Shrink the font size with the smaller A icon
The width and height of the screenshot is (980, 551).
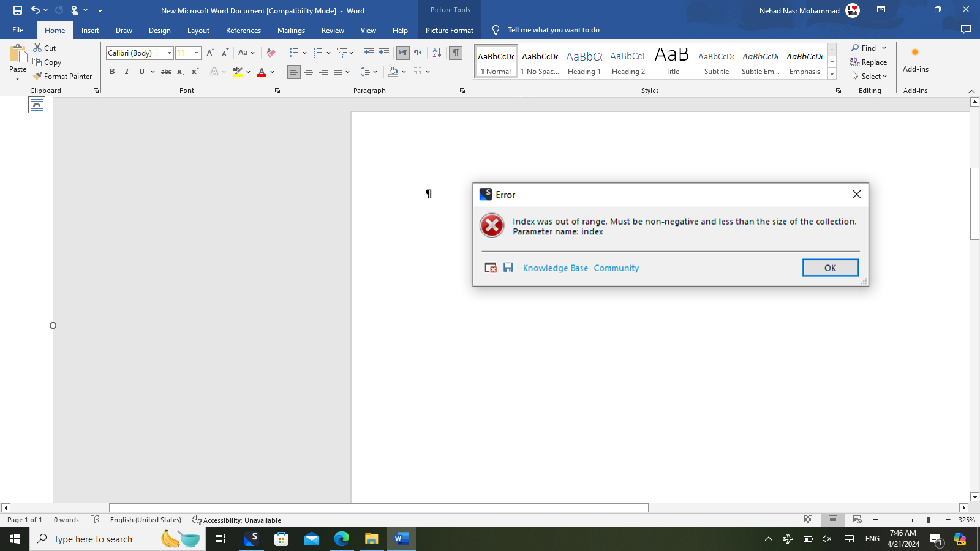225,53
